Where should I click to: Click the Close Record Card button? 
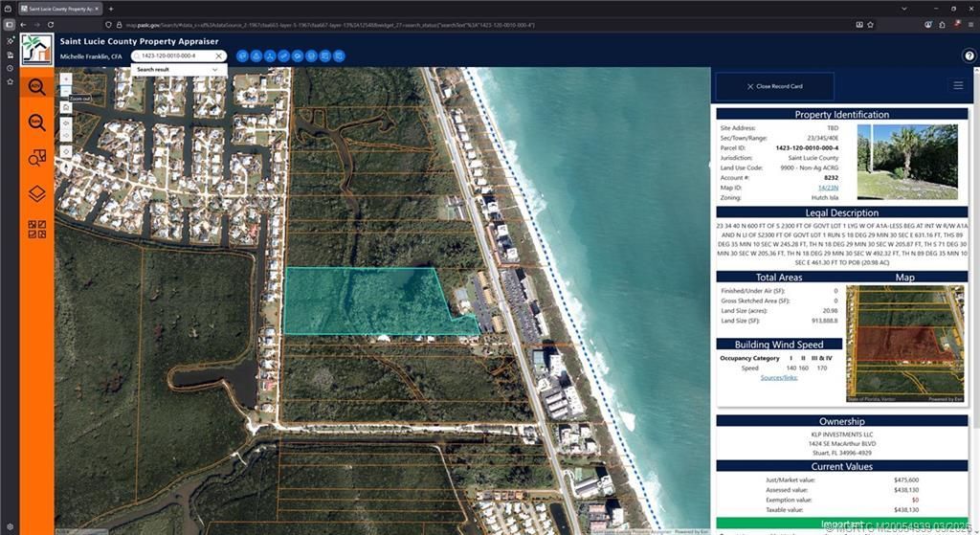[x=774, y=86]
